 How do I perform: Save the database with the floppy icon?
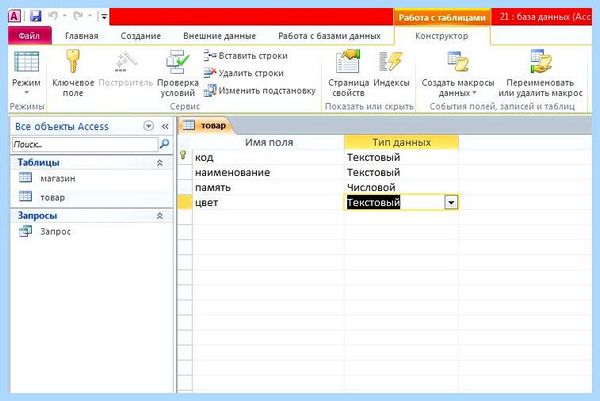point(36,16)
